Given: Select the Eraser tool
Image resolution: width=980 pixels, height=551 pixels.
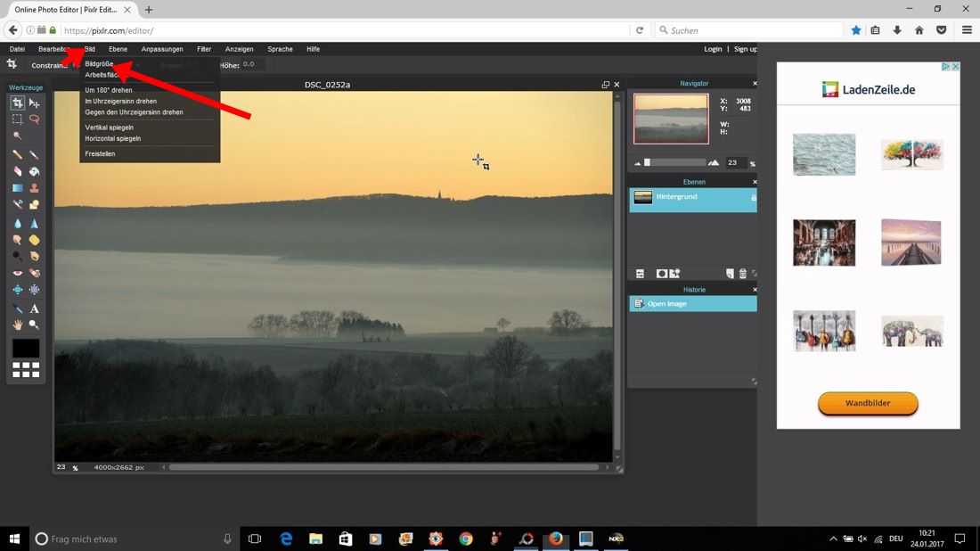Looking at the screenshot, I should click(18, 171).
